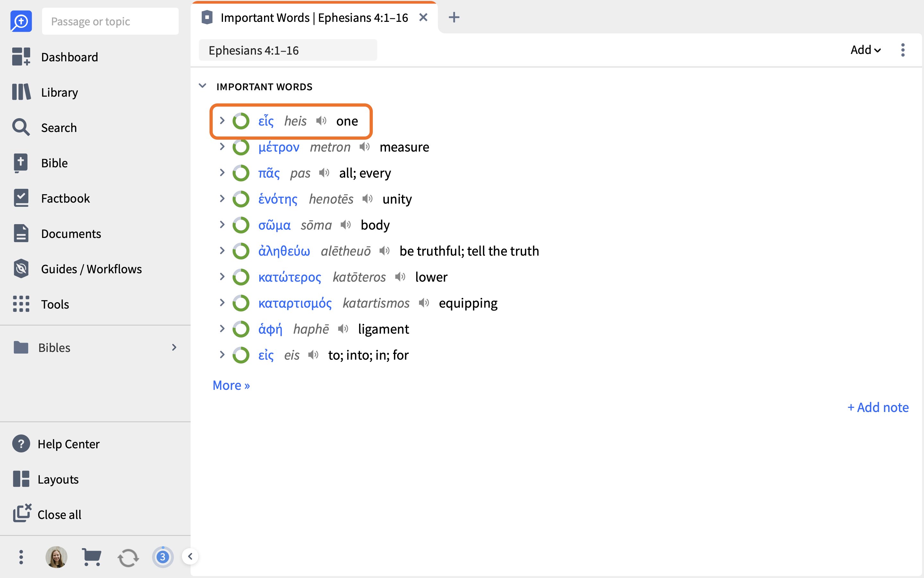Click the ring icon beside ἁφή

pyautogui.click(x=241, y=329)
